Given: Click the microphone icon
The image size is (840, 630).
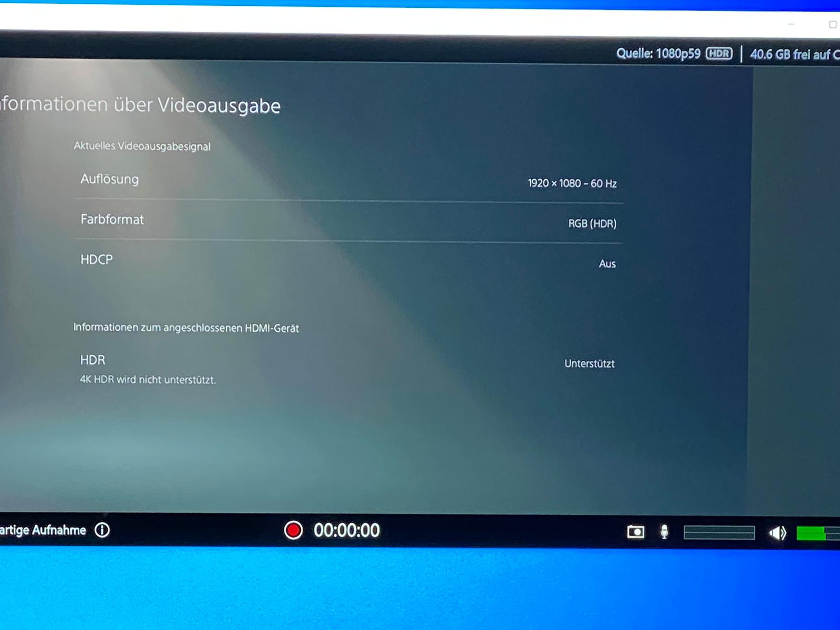Looking at the screenshot, I should [x=664, y=532].
